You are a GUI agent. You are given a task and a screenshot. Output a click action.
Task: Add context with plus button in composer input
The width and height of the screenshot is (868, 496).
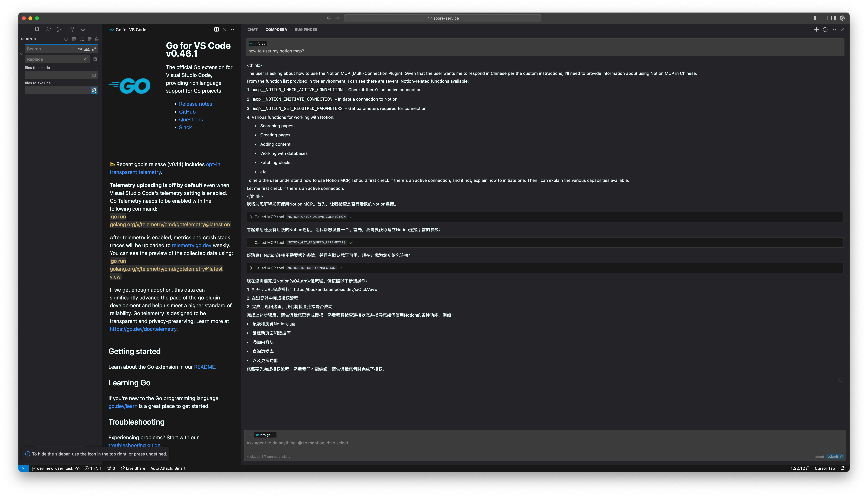[249, 435]
